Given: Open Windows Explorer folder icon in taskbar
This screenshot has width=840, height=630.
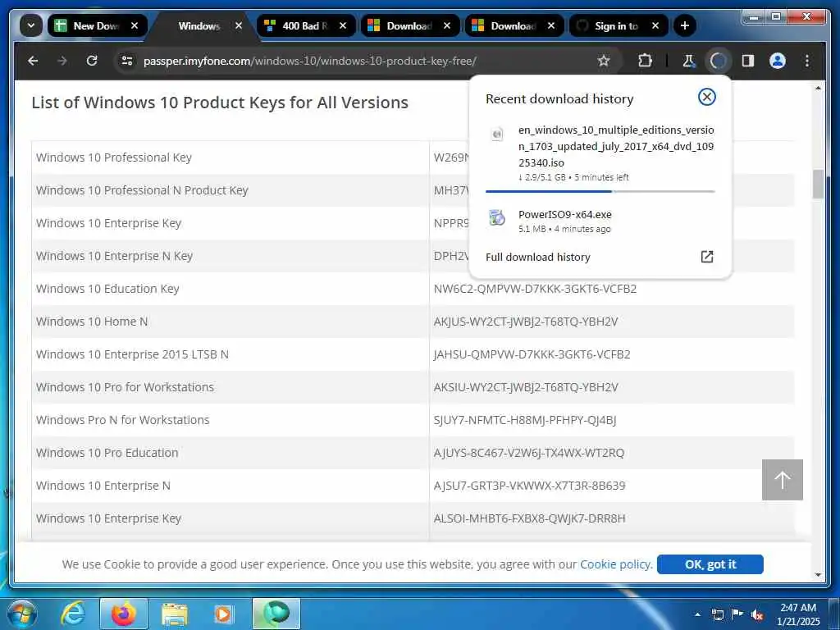Looking at the screenshot, I should 175,614.
